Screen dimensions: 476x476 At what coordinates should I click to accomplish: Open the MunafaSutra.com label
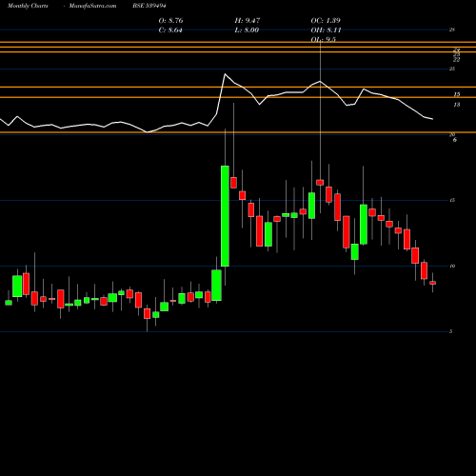coord(92,6)
